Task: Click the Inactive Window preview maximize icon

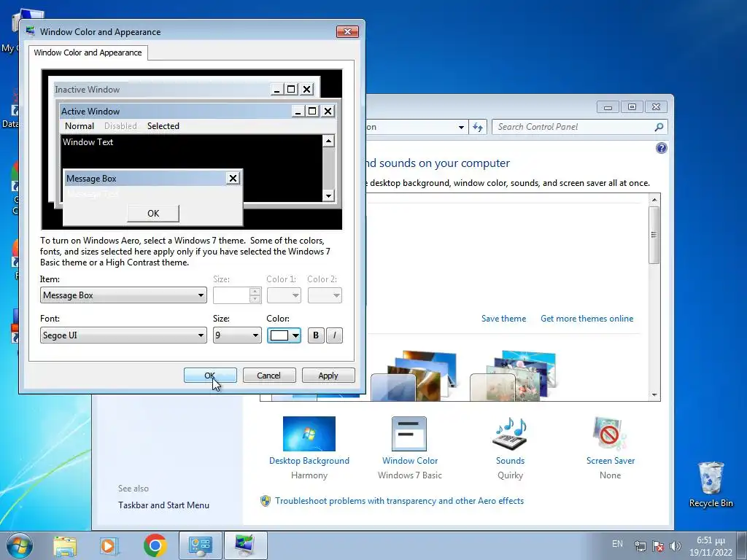Action: click(x=291, y=89)
